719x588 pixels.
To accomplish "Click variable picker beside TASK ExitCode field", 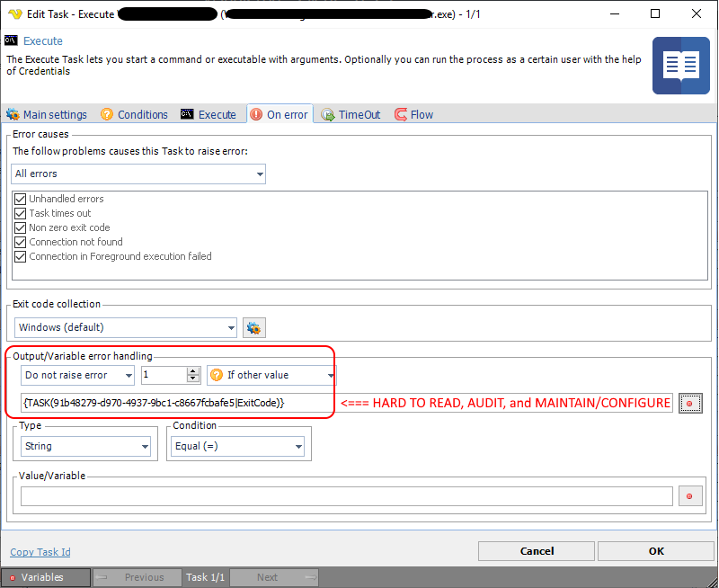I will click(690, 404).
